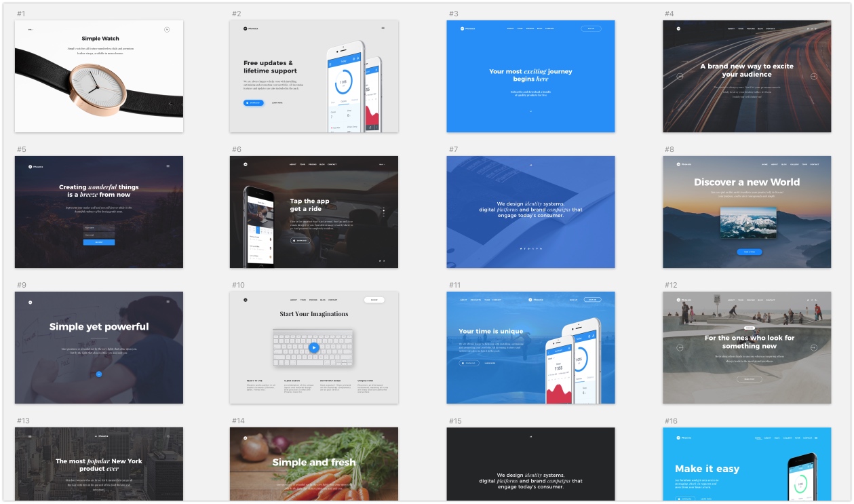The height and width of the screenshot is (504, 854).
Task: Click the centered Phoenix logo in template #11
Action: (535, 300)
